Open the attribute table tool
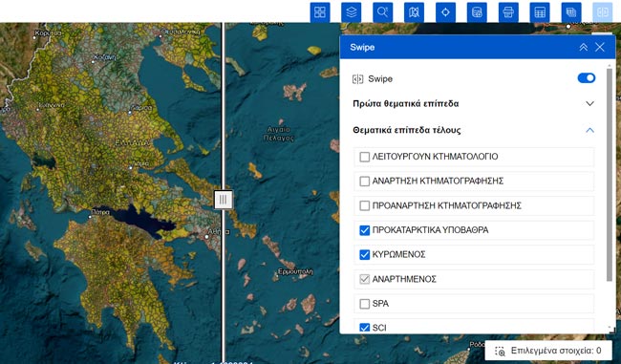The height and width of the screenshot is (364, 621). tap(540, 11)
